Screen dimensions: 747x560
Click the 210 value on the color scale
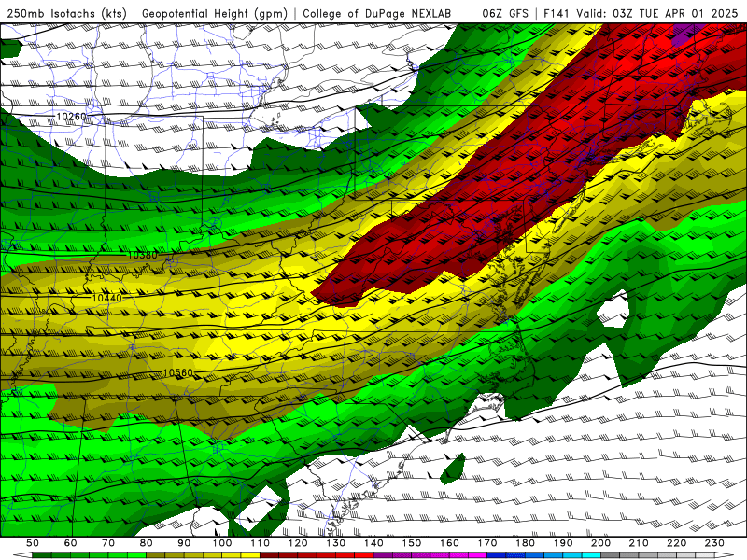coord(639,543)
